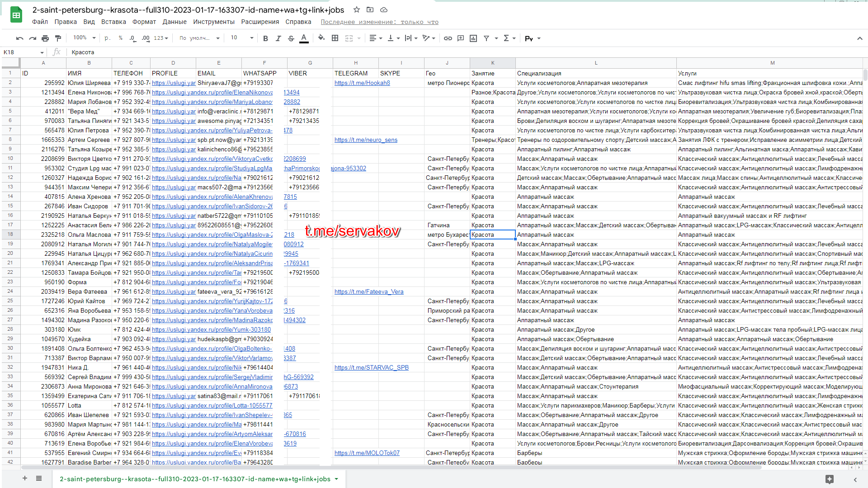
Task: Open t.me/Fateeva_Vera telegram link
Action: [x=369, y=291]
